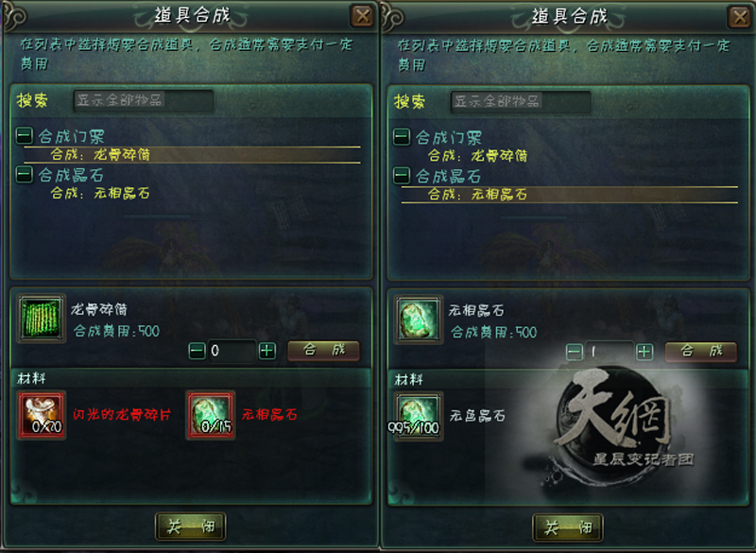Collapse 合成晶石 category in right panel
The width and height of the screenshot is (756, 553).
(x=402, y=176)
